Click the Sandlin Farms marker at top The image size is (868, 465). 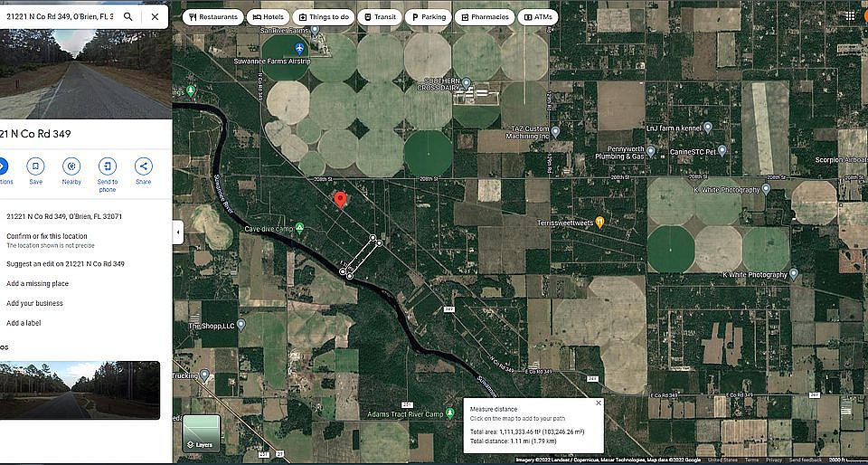pyautogui.click(x=315, y=31)
